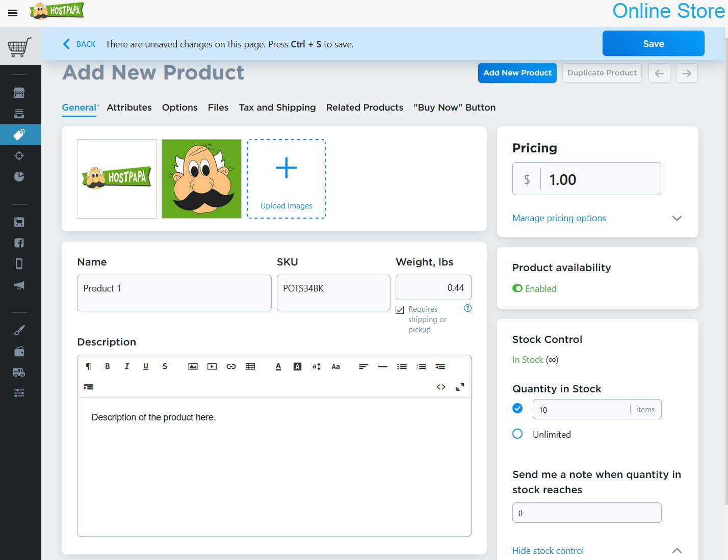Click the Save button

click(653, 43)
